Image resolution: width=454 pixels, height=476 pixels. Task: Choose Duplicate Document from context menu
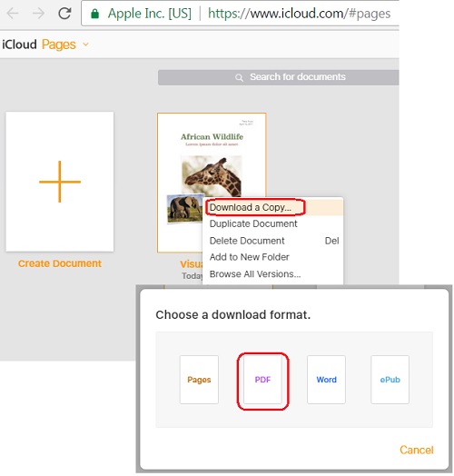click(272, 223)
